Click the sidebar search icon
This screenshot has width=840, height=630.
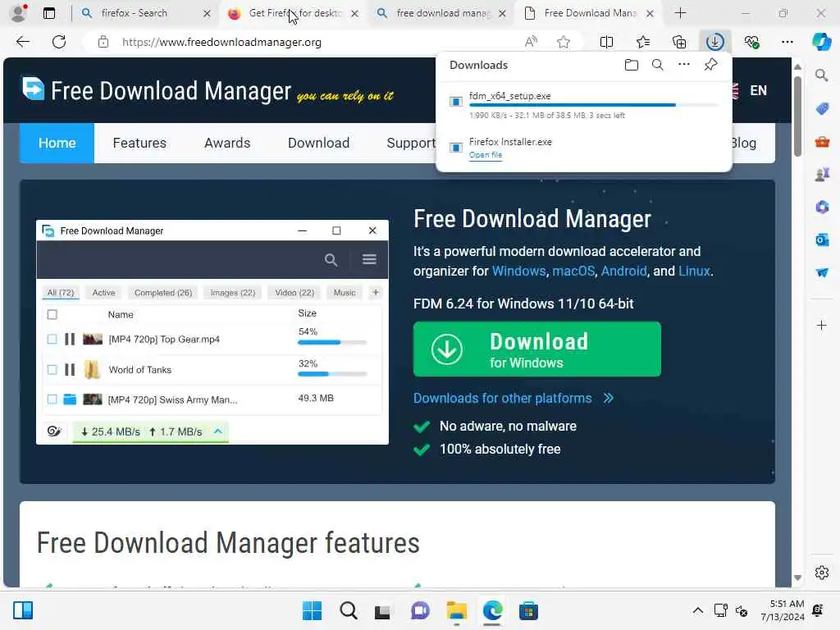coord(822,75)
